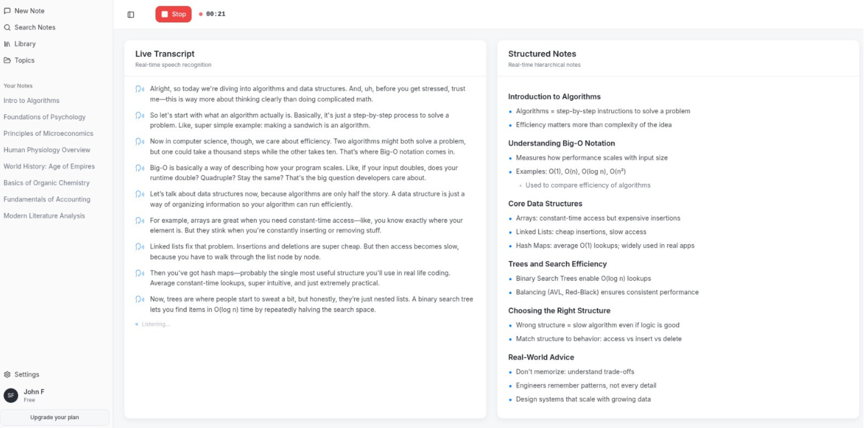868x428 pixels.
Task: Click the audio icon beside the first transcript line
Action: pos(139,89)
